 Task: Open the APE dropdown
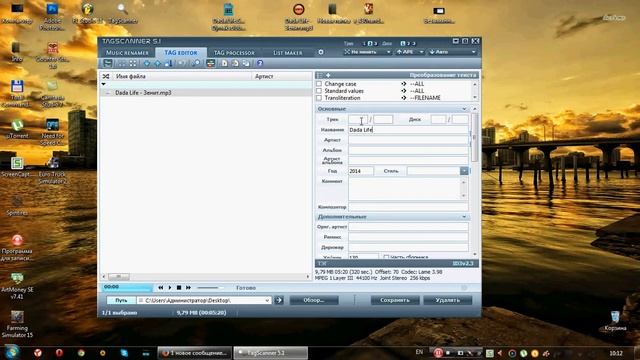pos(410,52)
